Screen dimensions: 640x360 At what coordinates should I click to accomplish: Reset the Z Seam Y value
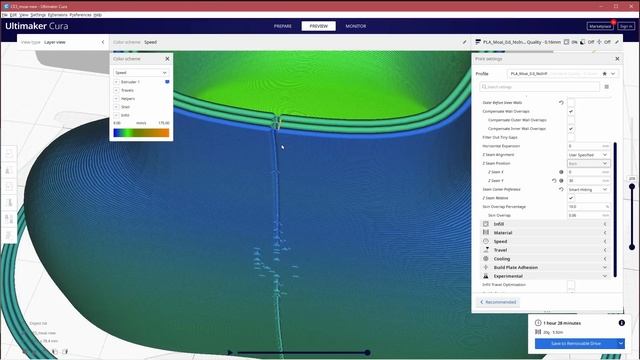[554, 180]
